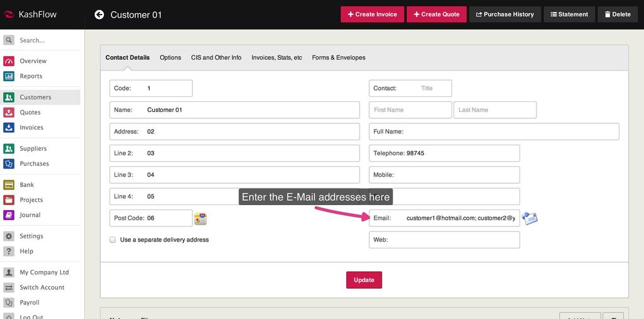Open the Bank section icon
This screenshot has width=644, height=319.
click(9, 185)
